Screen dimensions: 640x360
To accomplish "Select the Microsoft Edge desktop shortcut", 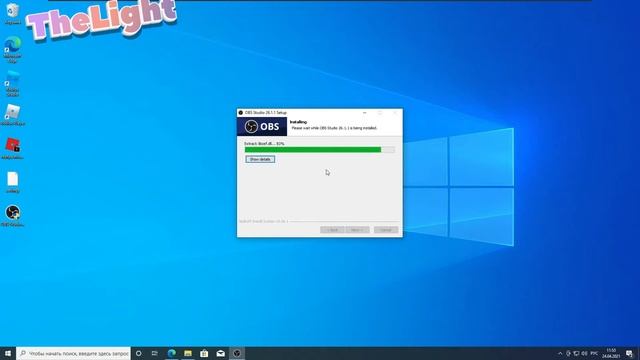I will [13, 49].
